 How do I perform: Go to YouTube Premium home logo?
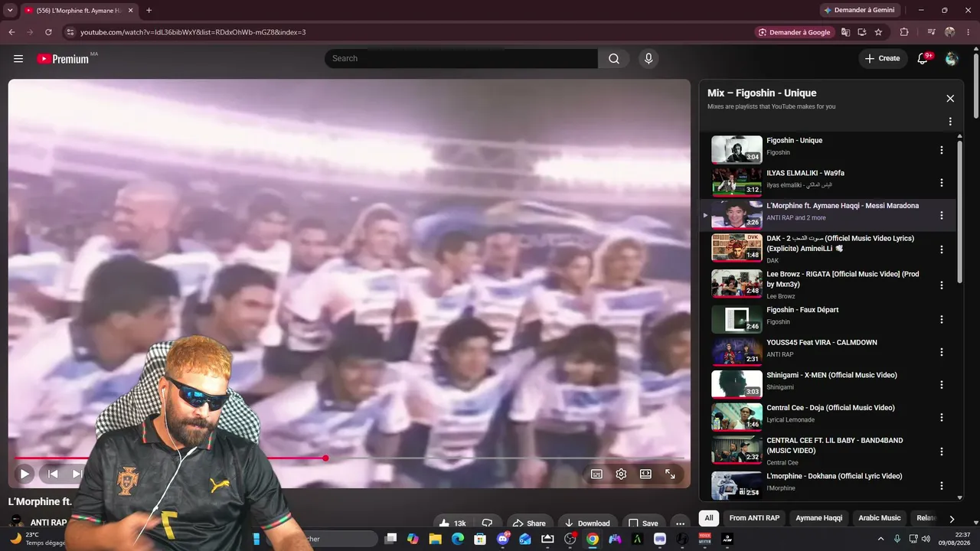click(64, 59)
